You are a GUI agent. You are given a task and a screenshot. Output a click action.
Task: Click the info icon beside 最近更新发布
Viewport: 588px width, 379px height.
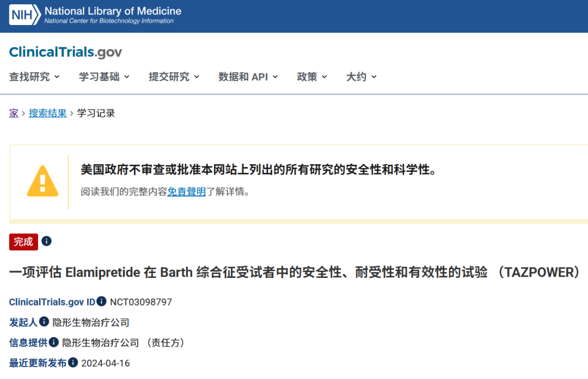click(73, 362)
